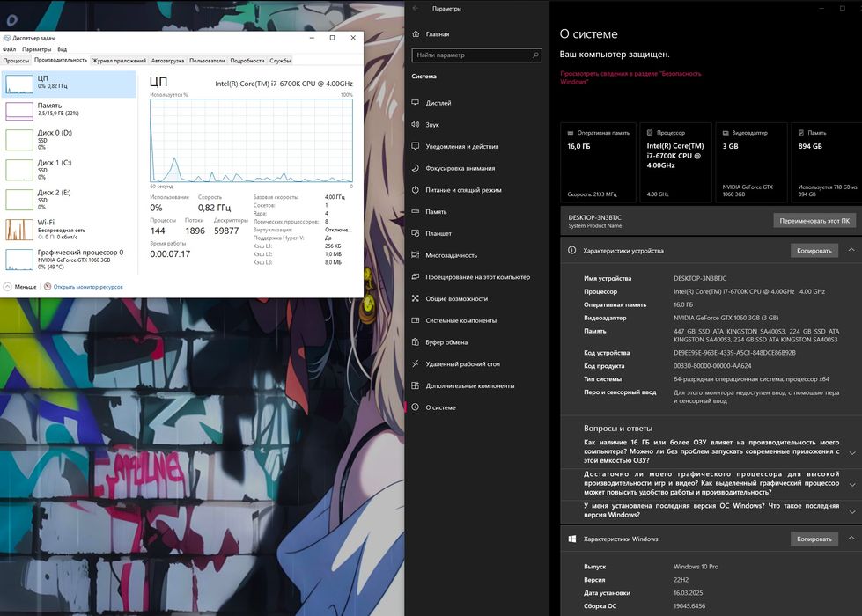
Task: Click the DESKTOP-3N3BTJC device name value
Action: tap(700, 279)
